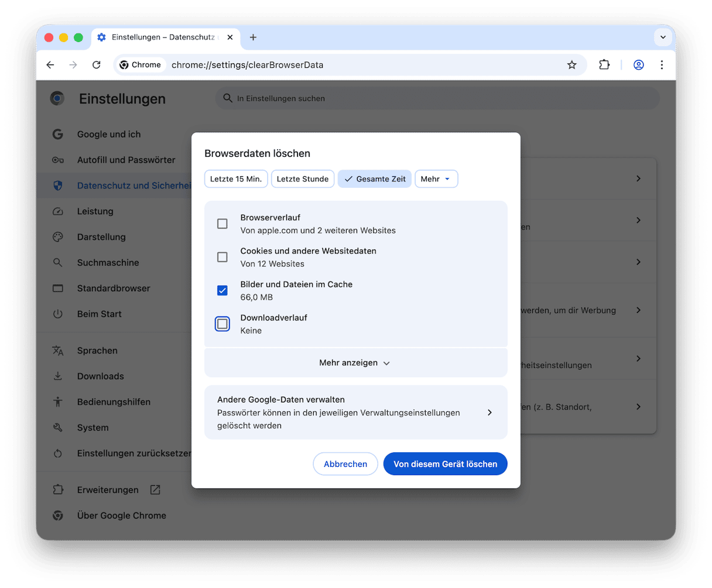712x588 pixels.
Task: Open the Mehr time range dropdown
Action: click(x=436, y=179)
